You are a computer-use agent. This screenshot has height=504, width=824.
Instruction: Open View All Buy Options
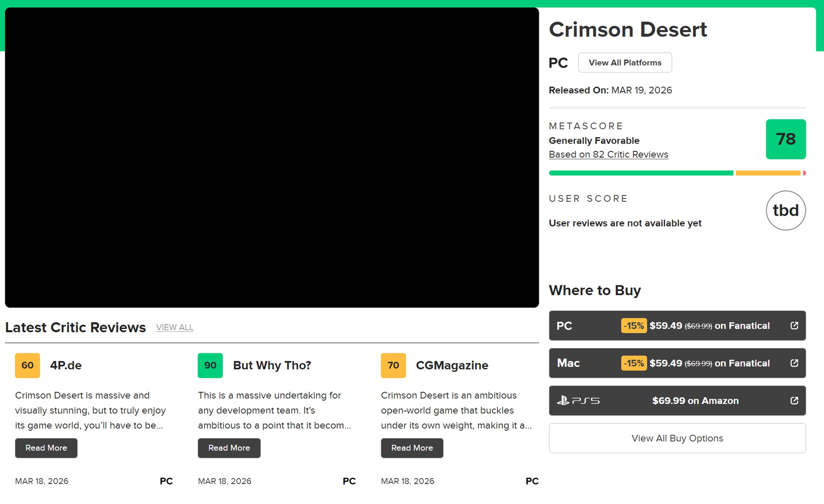(x=677, y=438)
